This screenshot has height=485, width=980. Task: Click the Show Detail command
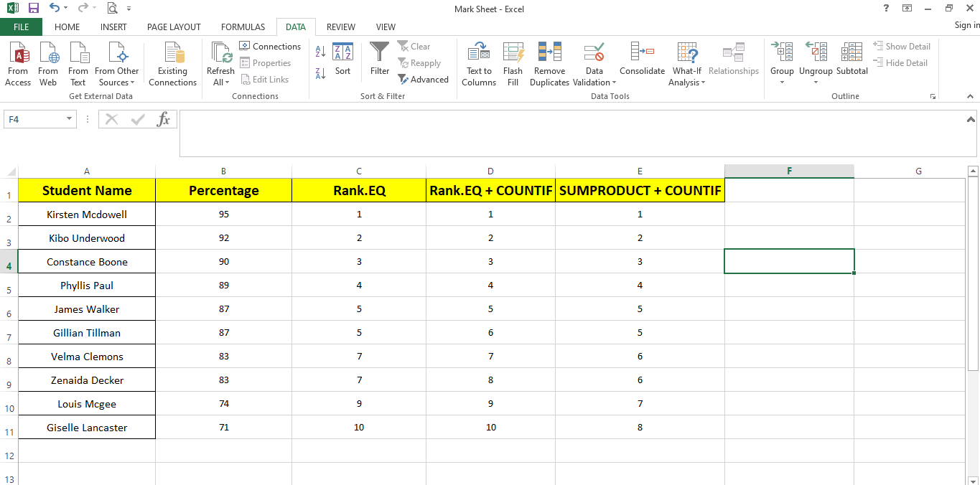tap(902, 46)
